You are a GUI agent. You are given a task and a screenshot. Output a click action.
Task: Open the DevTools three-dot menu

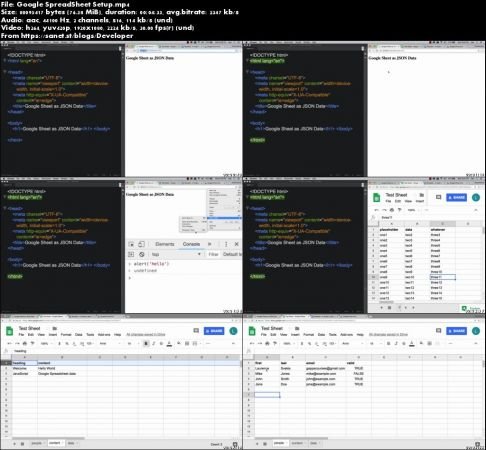pos(226,244)
